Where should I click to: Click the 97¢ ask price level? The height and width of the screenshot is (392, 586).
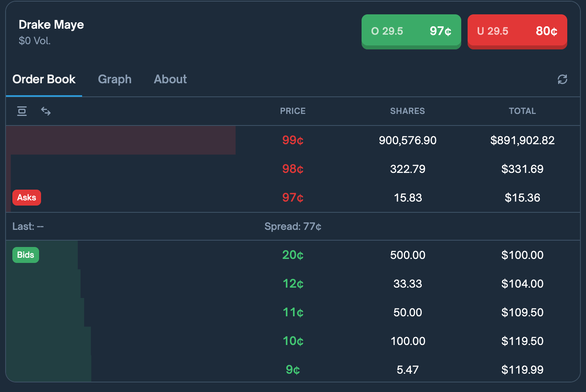click(293, 198)
